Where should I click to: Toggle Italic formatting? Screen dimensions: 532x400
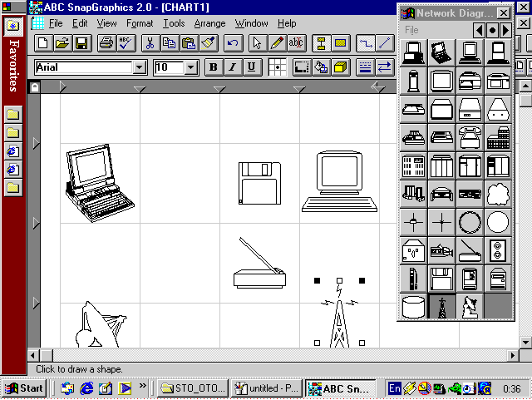[233, 67]
